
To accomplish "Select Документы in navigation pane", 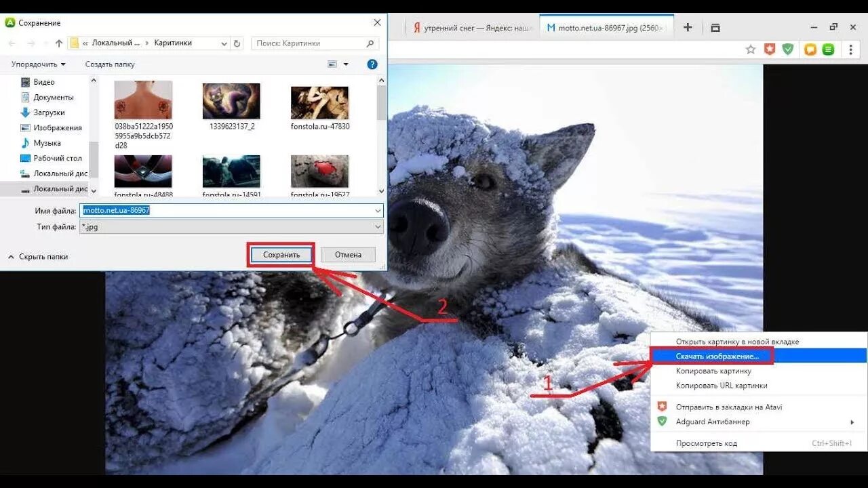I will click(54, 97).
